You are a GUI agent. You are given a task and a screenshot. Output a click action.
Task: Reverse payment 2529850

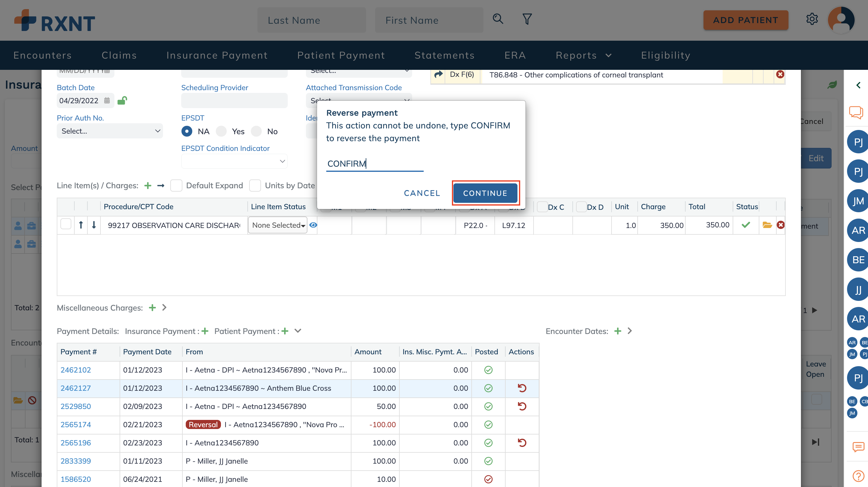(x=522, y=406)
